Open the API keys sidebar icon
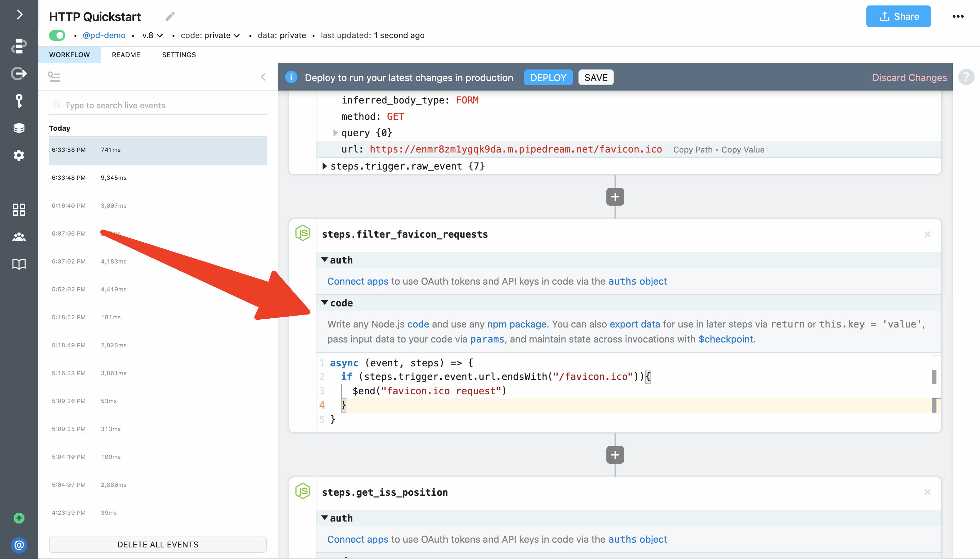980x559 pixels. [19, 100]
